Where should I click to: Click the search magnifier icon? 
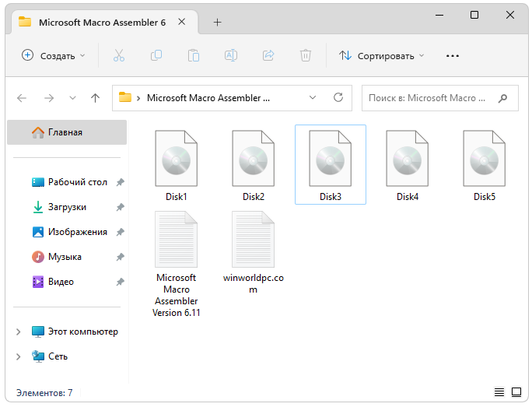[x=502, y=98]
